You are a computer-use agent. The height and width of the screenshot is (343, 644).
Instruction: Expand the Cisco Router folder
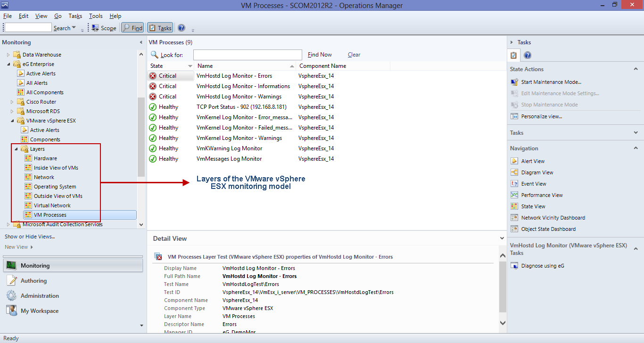(x=12, y=102)
